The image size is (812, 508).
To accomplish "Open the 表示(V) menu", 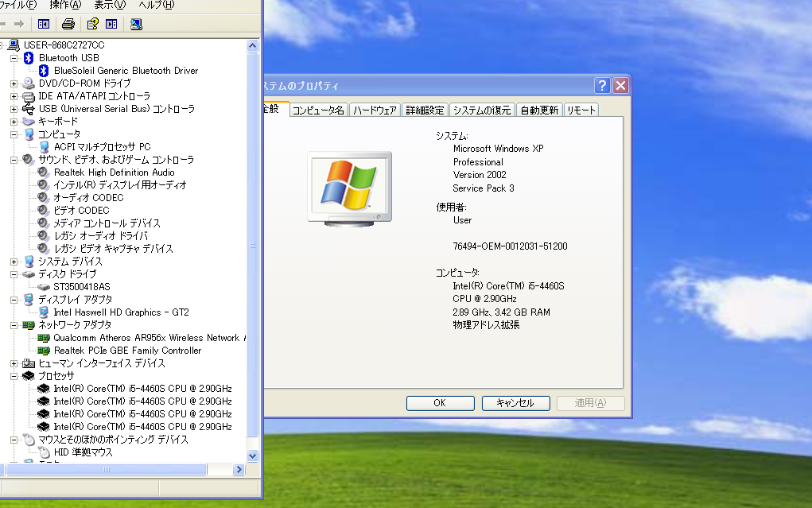I will (x=110, y=5).
